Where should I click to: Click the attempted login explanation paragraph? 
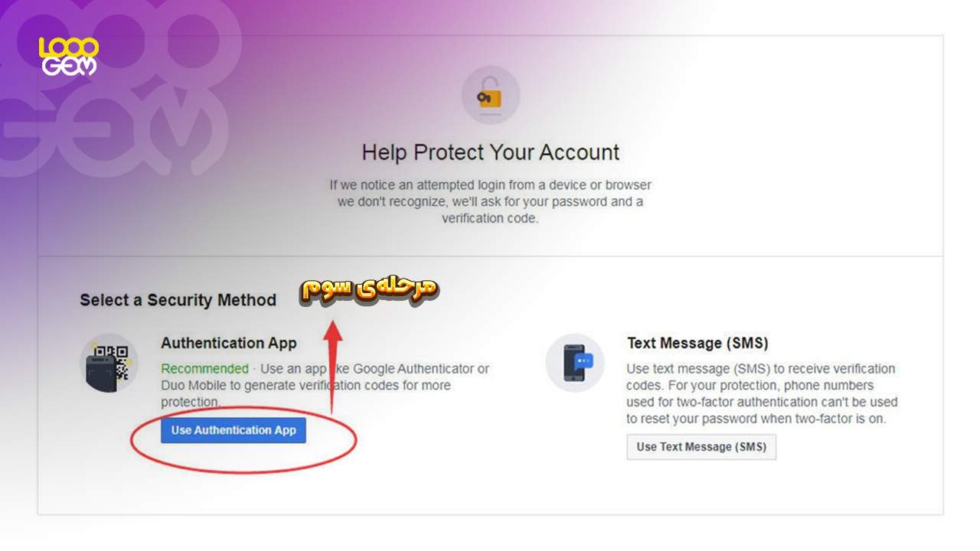pyautogui.click(x=491, y=201)
